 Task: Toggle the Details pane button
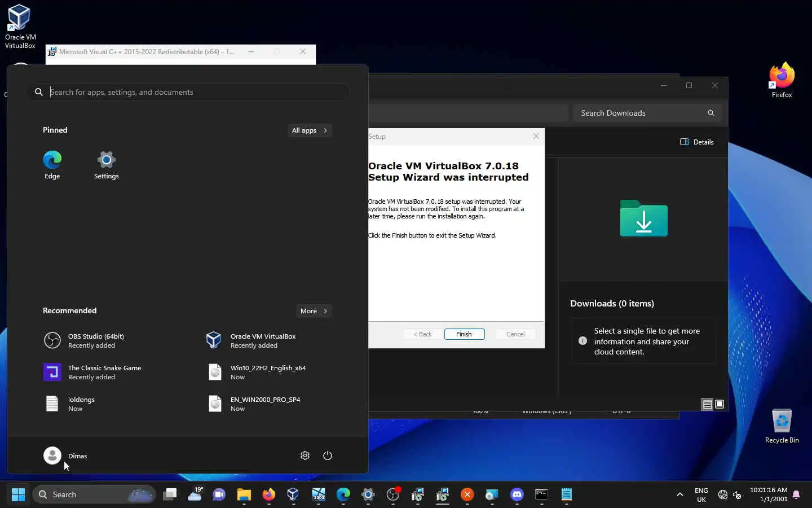697,142
